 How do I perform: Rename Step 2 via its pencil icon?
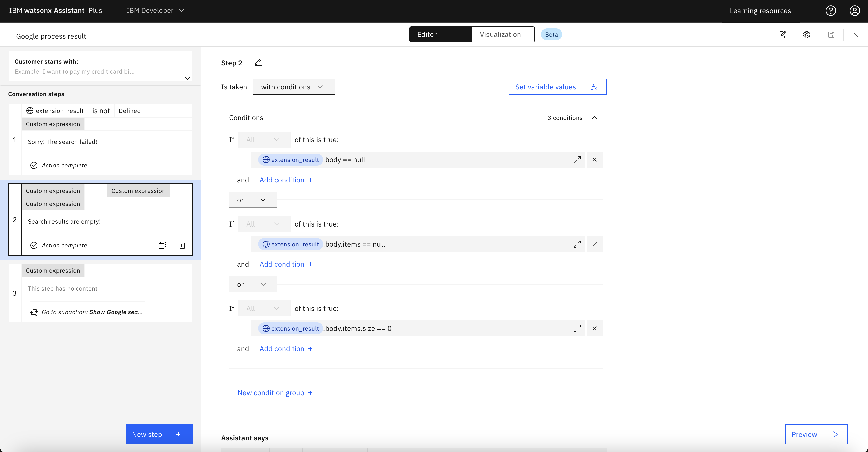[258, 63]
